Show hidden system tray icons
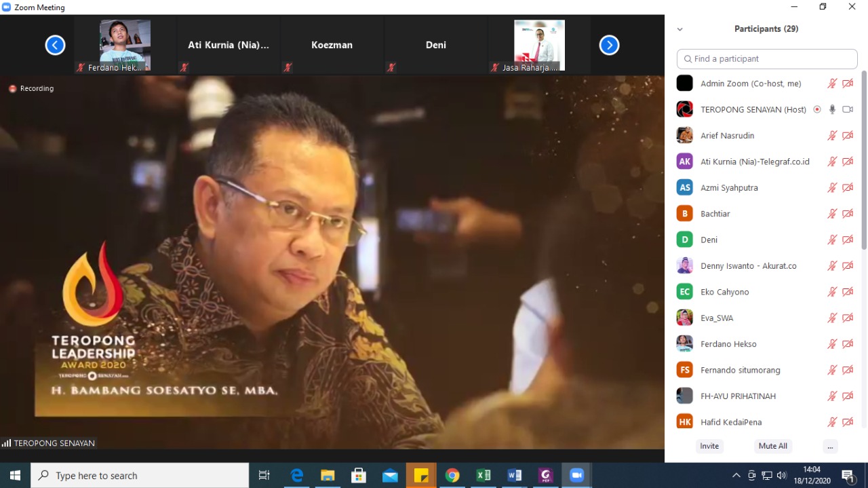Screen dimensions: 868x488 pyautogui.click(x=736, y=475)
